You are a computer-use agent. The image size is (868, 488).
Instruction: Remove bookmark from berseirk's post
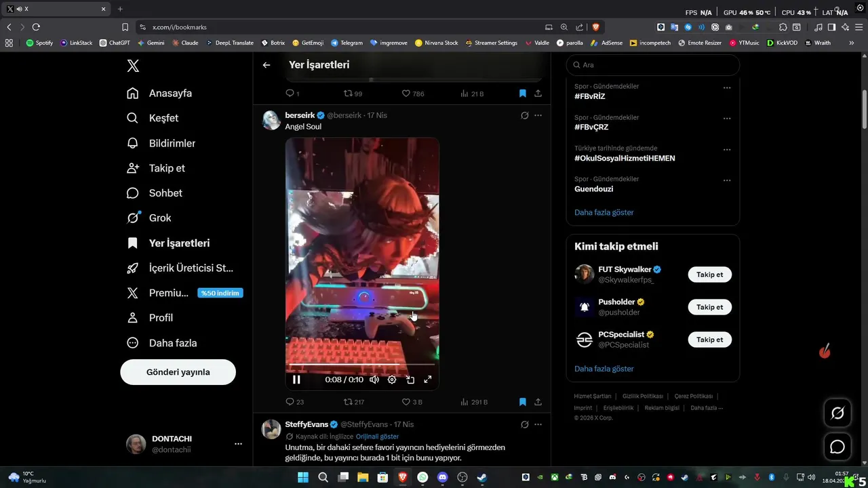pyautogui.click(x=522, y=402)
